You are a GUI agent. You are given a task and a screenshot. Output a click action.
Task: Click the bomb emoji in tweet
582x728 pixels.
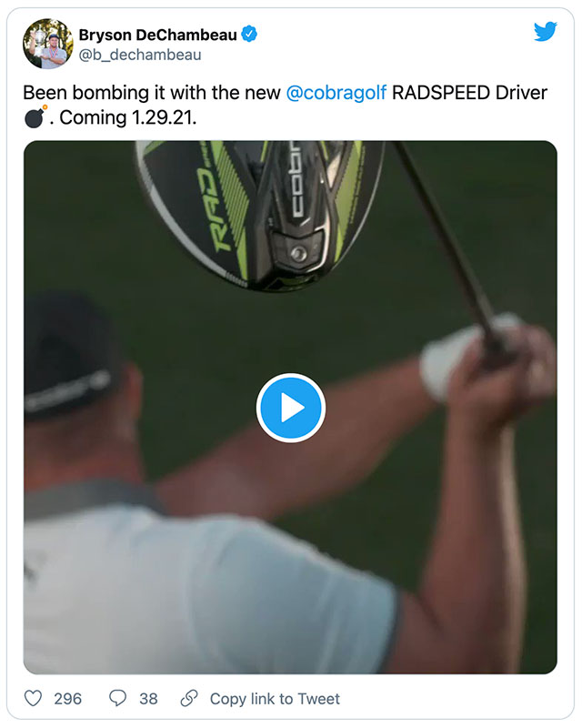point(35,118)
